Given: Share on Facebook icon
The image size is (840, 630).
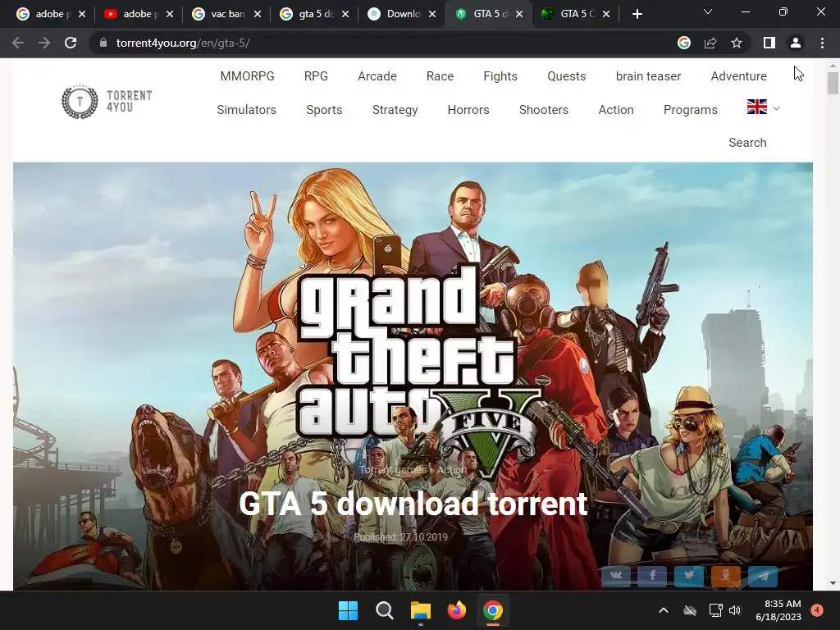Looking at the screenshot, I should (652, 576).
